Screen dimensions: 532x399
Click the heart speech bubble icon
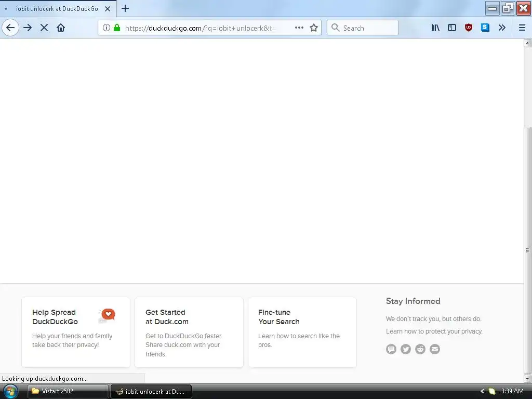click(107, 315)
